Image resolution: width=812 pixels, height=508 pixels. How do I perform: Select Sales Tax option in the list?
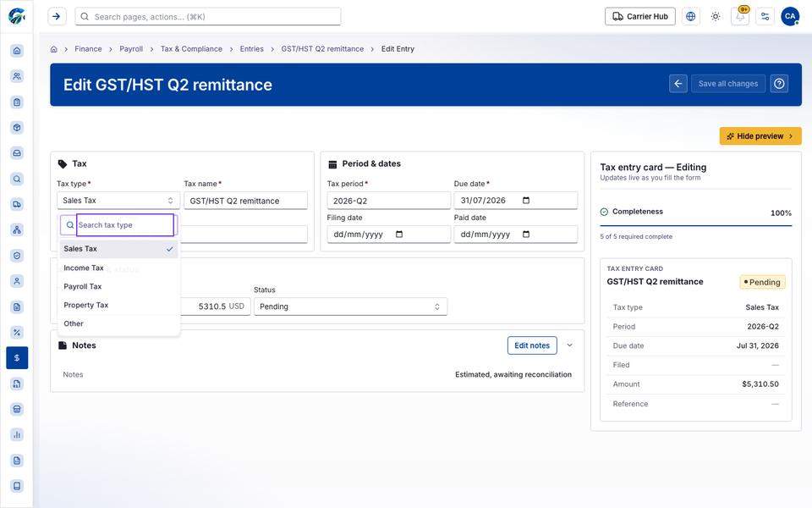click(x=118, y=249)
